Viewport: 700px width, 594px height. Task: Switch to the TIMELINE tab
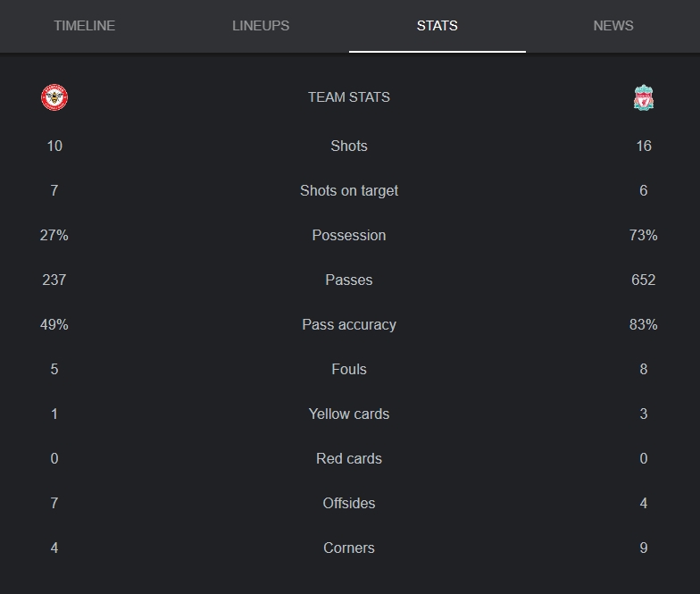tap(84, 26)
